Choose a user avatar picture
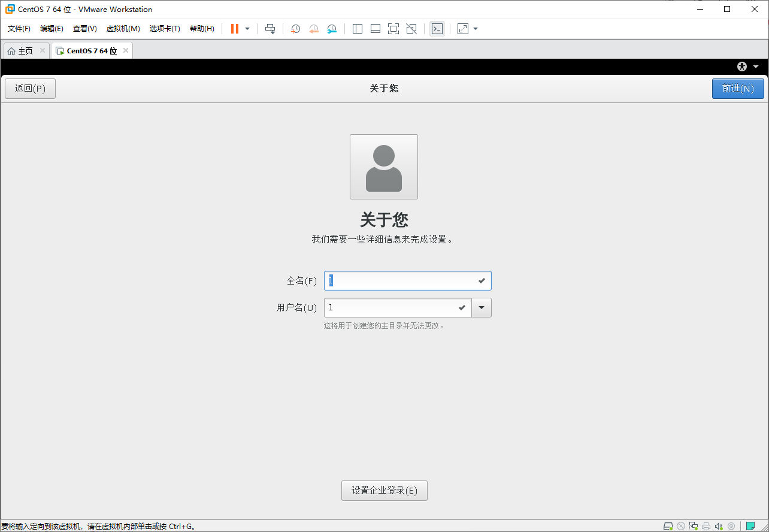Viewport: 769px width, 532px height. (384, 167)
